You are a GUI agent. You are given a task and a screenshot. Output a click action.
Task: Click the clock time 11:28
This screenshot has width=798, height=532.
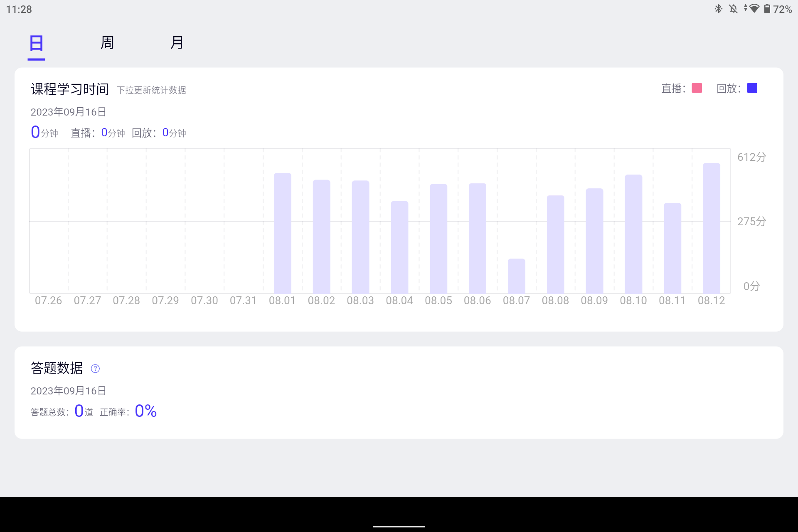tap(19, 9)
